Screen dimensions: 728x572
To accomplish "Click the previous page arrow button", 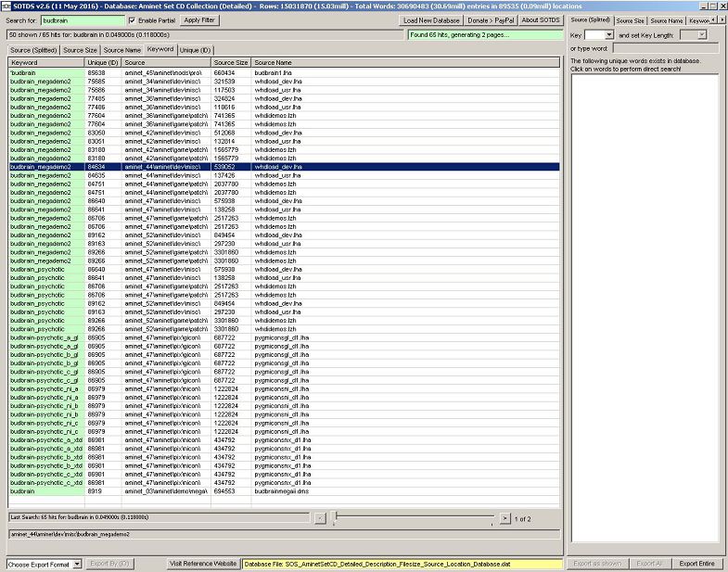I will click(320, 518).
